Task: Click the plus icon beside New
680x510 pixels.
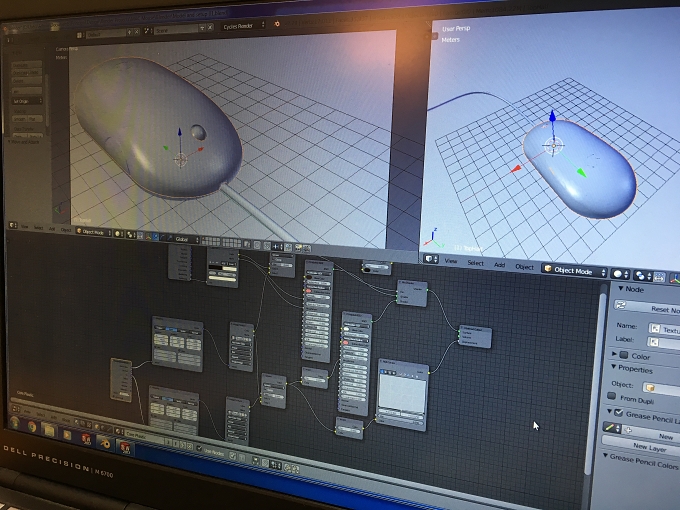Action: pyautogui.click(x=628, y=430)
